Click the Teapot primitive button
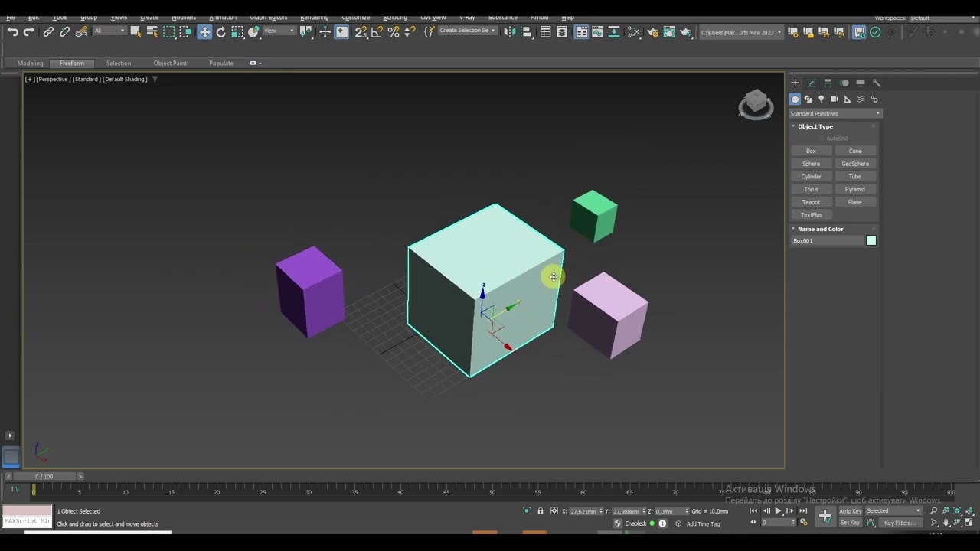The height and width of the screenshot is (551, 980). [x=811, y=202]
